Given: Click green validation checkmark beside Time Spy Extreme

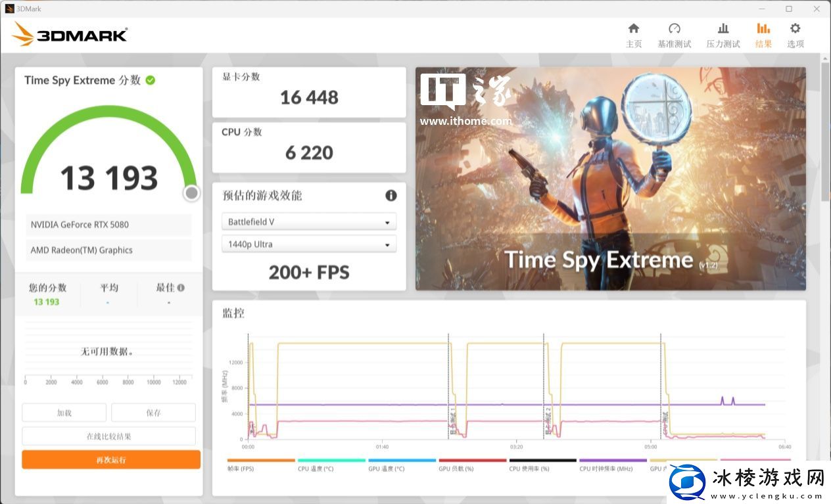Looking at the screenshot, I should coord(151,80).
